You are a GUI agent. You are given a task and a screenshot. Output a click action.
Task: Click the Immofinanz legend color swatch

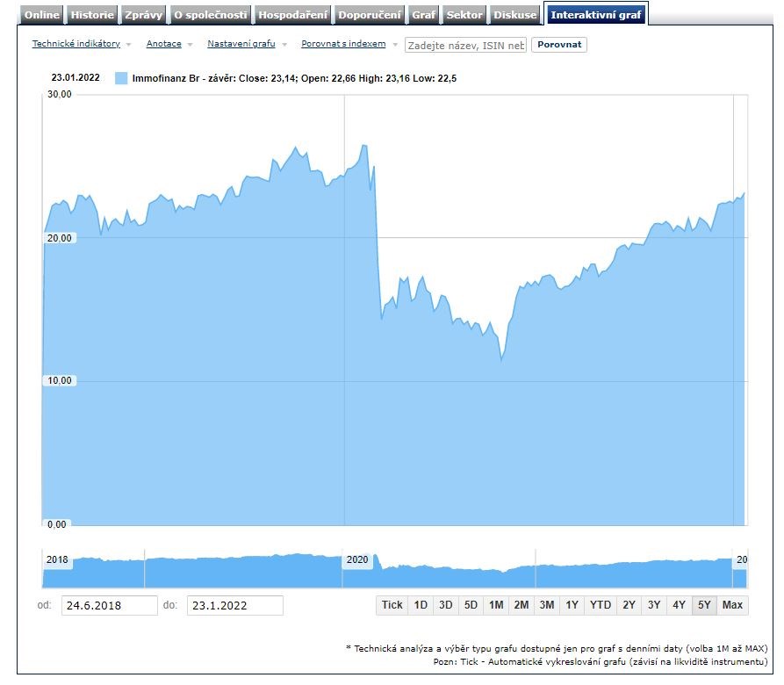121,78
